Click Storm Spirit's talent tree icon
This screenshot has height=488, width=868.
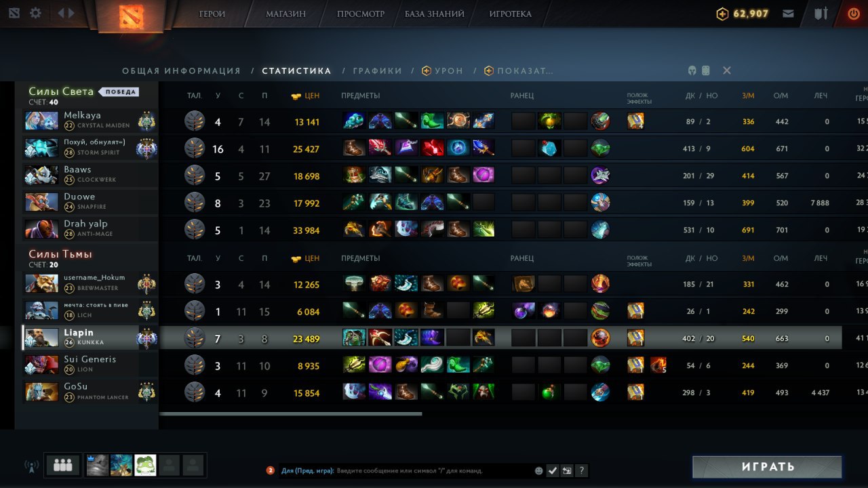point(195,148)
